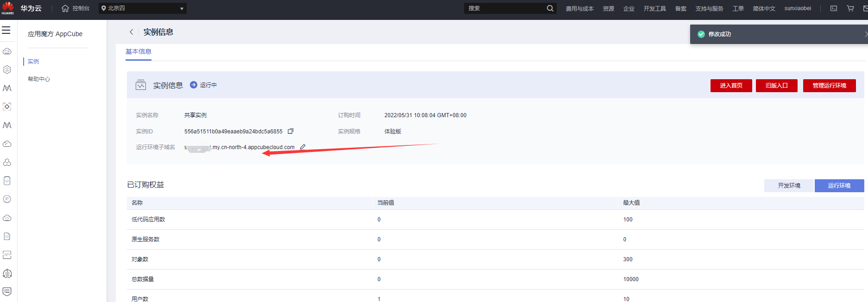The width and height of the screenshot is (868, 302).
Task: Click the API sidebar service icon
Action: (7, 255)
